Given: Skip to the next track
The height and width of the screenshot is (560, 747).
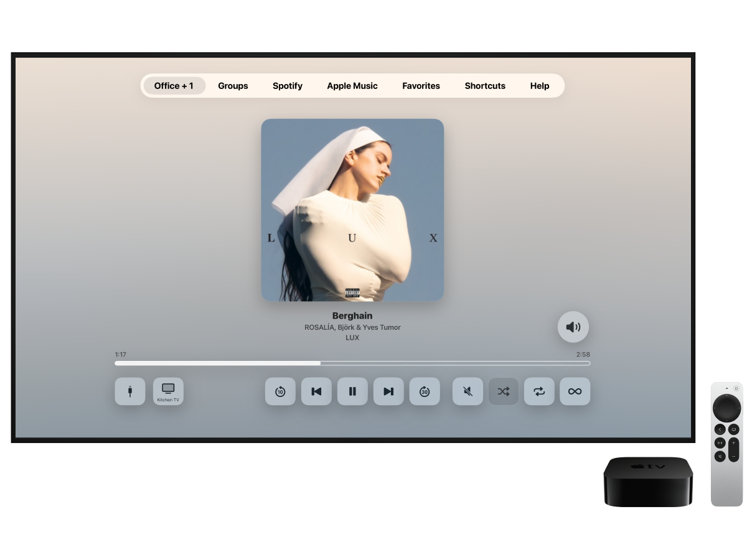Looking at the screenshot, I should (388, 391).
